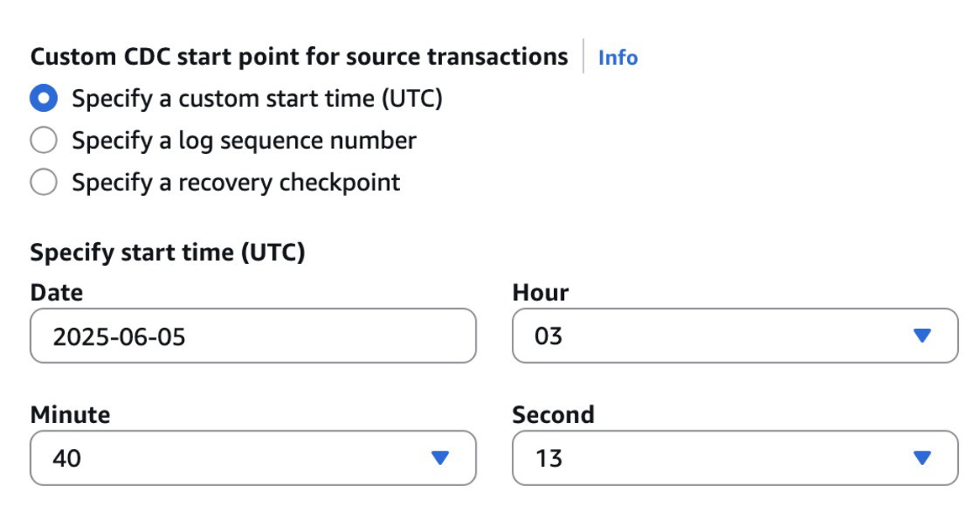Image resolution: width=980 pixels, height=513 pixels.
Task: Open the Info link for CDC start point
Action: click(617, 57)
